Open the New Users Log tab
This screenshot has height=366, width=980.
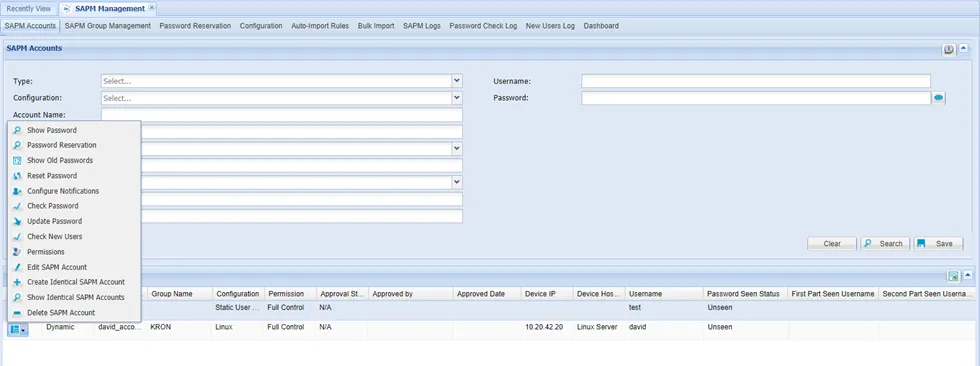pyautogui.click(x=550, y=26)
